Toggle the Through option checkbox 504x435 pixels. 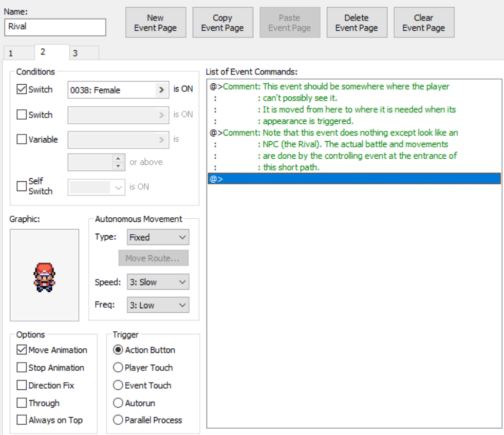pyautogui.click(x=22, y=403)
